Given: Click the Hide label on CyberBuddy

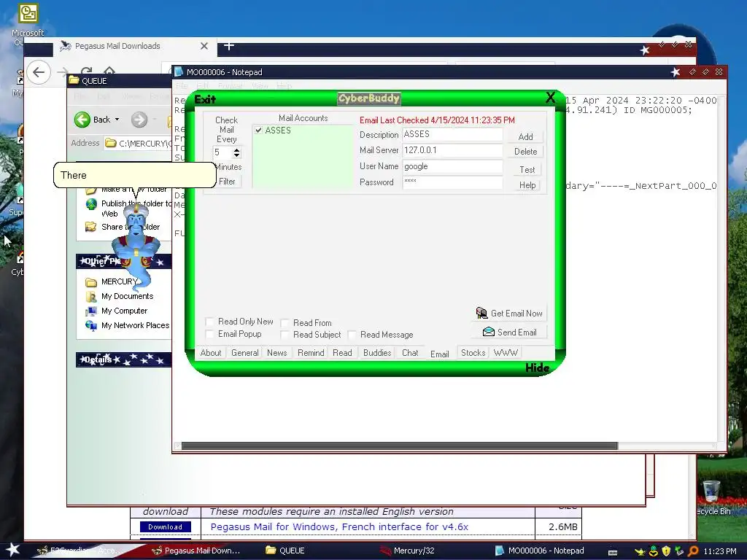Looking at the screenshot, I should click(x=537, y=367).
